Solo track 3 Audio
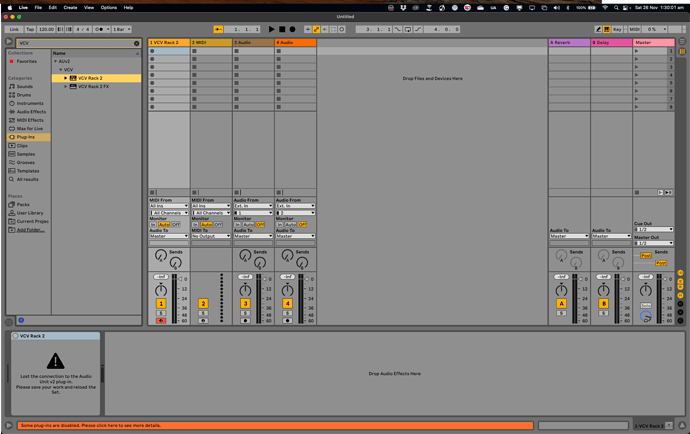Screen dimensions: 690x434 point(246,313)
